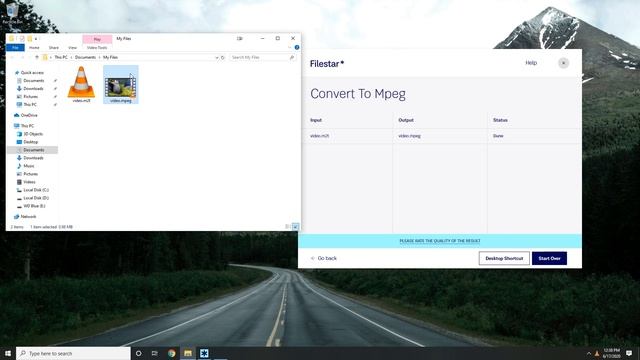
Task: Click Go back in Filestar
Action: point(324,258)
